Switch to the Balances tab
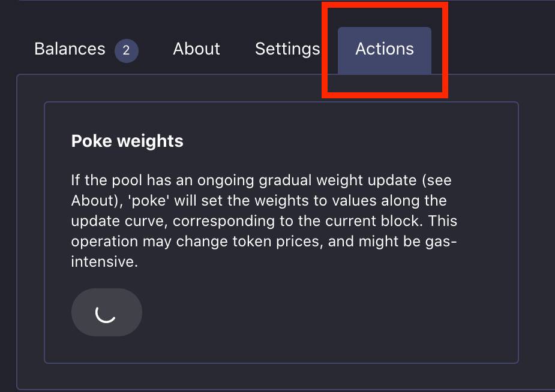 point(70,49)
